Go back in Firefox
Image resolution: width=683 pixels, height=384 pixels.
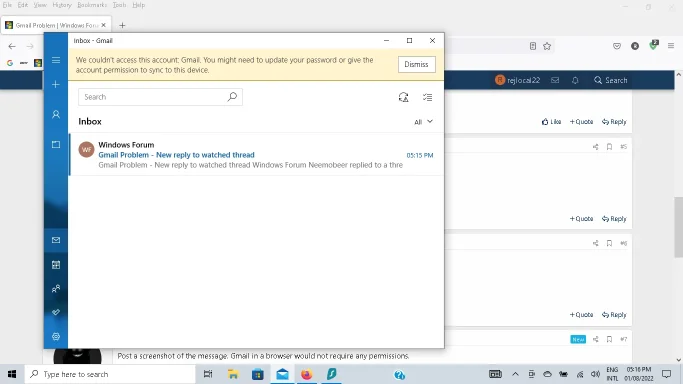[12, 46]
